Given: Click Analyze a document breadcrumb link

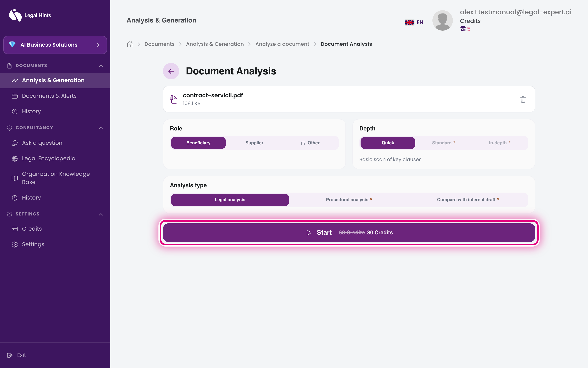Looking at the screenshot, I should point(282,44).
